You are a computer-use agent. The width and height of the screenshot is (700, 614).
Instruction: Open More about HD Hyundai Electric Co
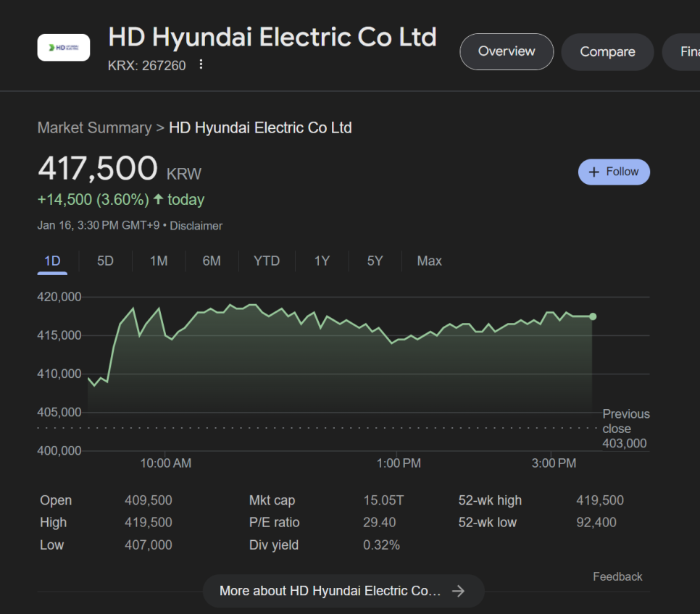click(343, 591)
